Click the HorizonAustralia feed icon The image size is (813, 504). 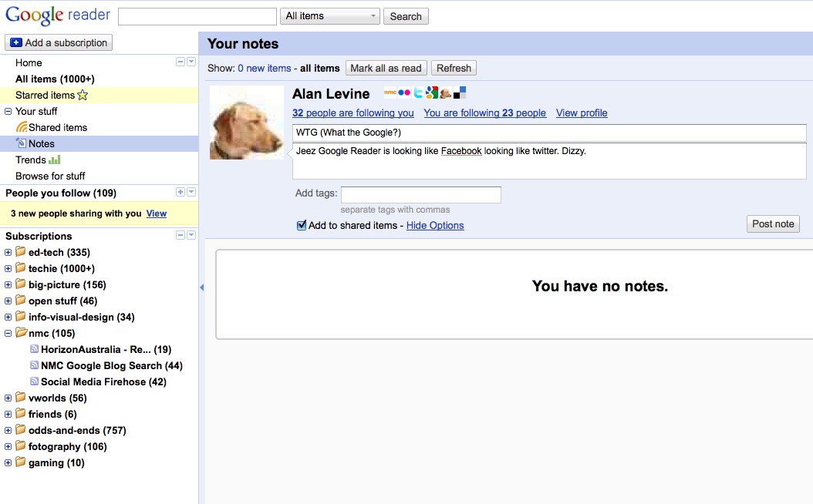coord(34,348)
